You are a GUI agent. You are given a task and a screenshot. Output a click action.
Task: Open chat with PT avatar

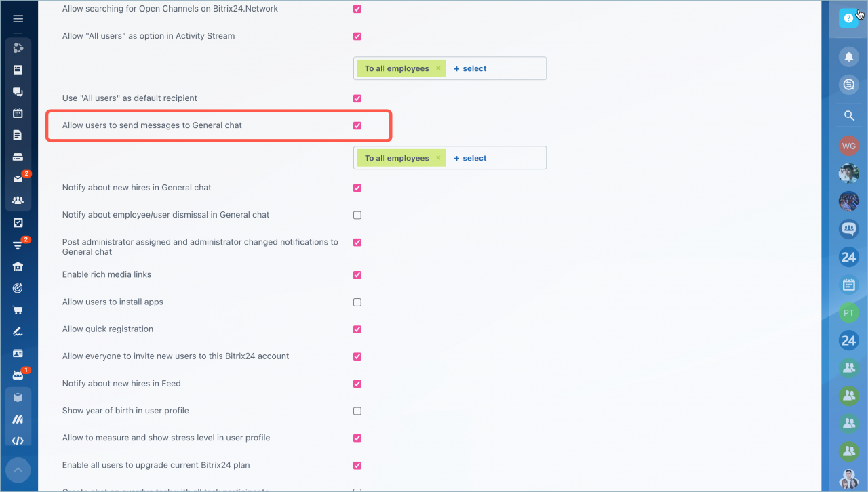click(x=848, y=312)
